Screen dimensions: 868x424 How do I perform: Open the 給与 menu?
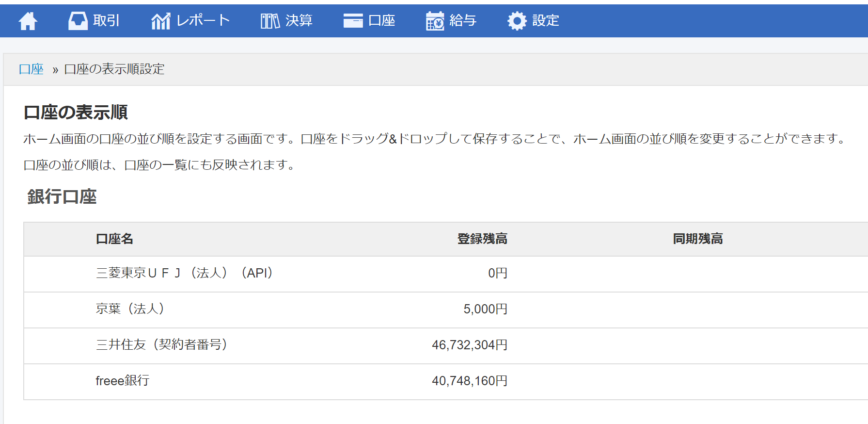(451, 21)
